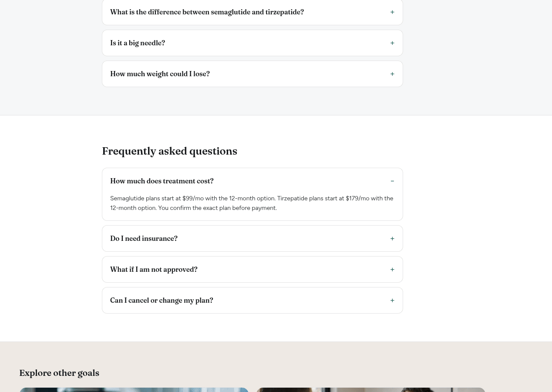The width and height of the screenshot is (552, 392).
Task: Click the 'Explore other goals' heading
Action: pos(59,373)
